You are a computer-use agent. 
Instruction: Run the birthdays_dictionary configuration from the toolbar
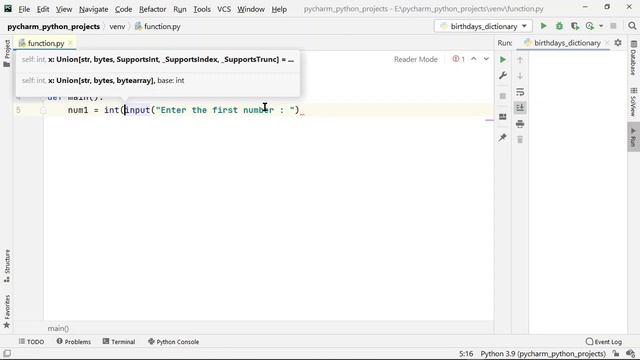pyautogui.click(x=543, y=26)
